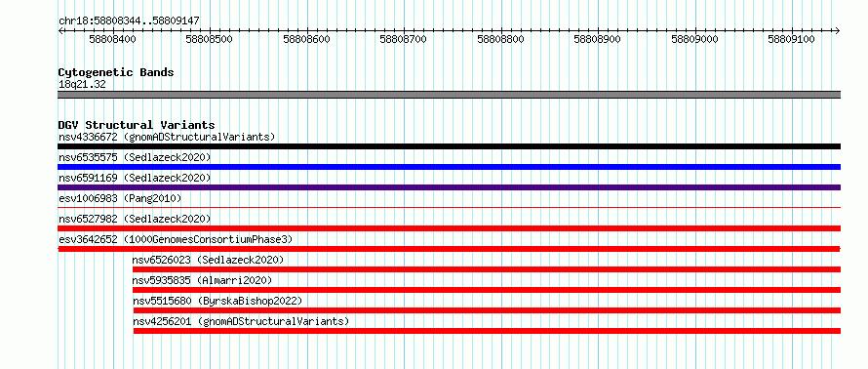The image size is (868, 369).
Task: Open esv3642652 1000GenomesConsortiumPhase3 label
Action: click(175, 239)
